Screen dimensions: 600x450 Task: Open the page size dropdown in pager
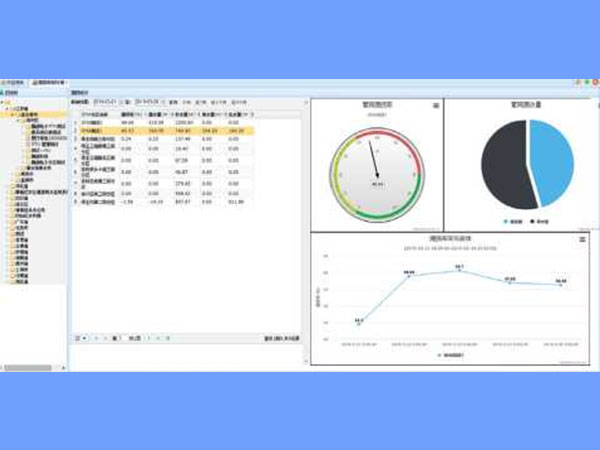(79, 339)
